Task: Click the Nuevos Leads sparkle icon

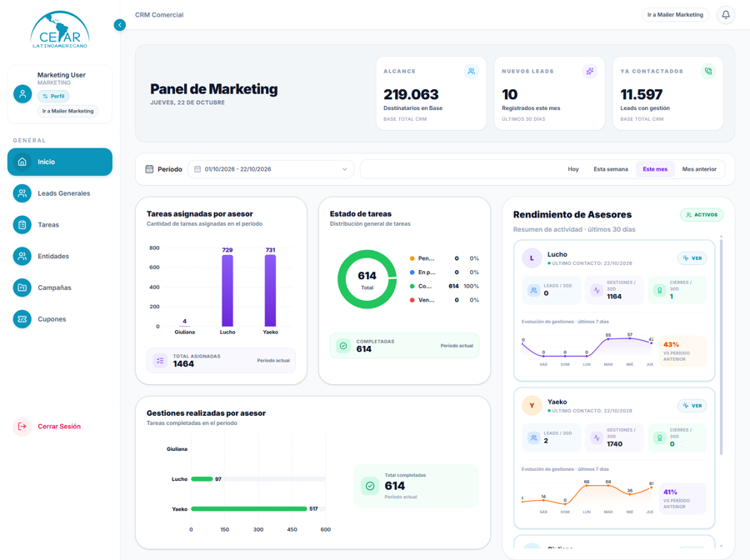Action: (x=590, y=72)
